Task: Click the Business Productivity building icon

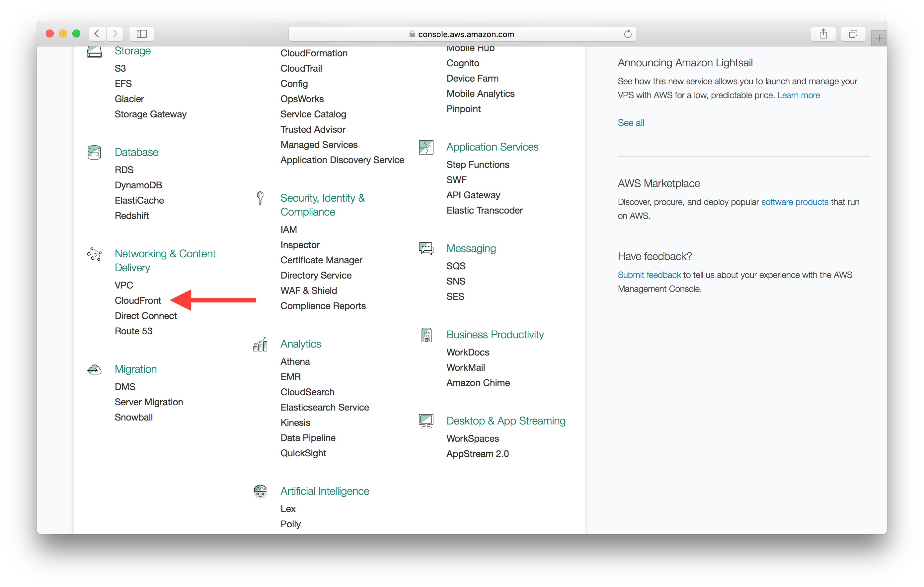Action: tap(426, 335)
